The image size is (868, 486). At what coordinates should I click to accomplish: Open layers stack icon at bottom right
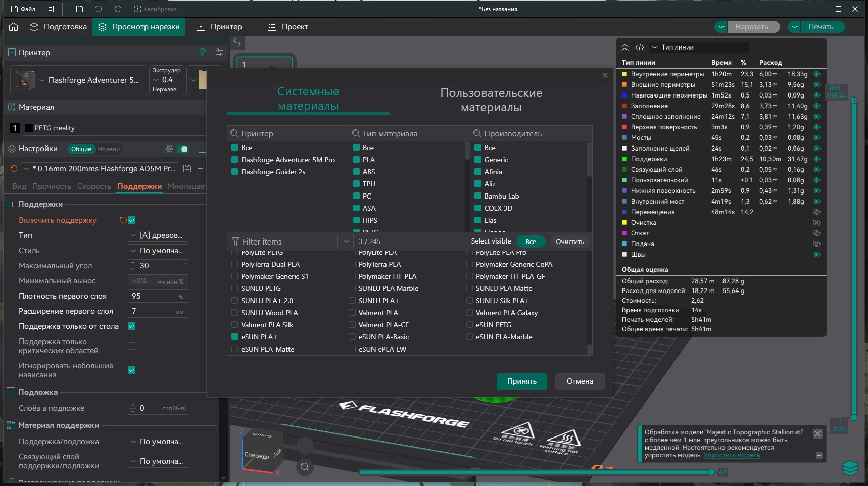pos(850,468)
